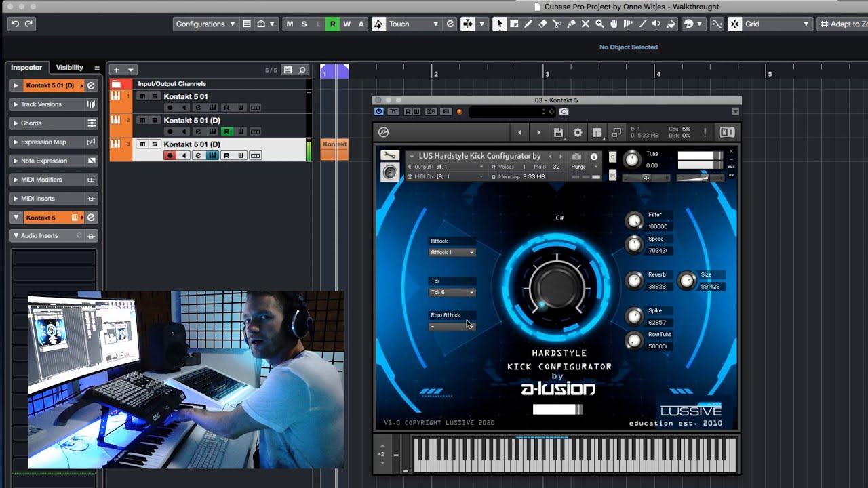Switch to the Visibility tab
This screenshot has height=488, width=868.
coord(69,68)
